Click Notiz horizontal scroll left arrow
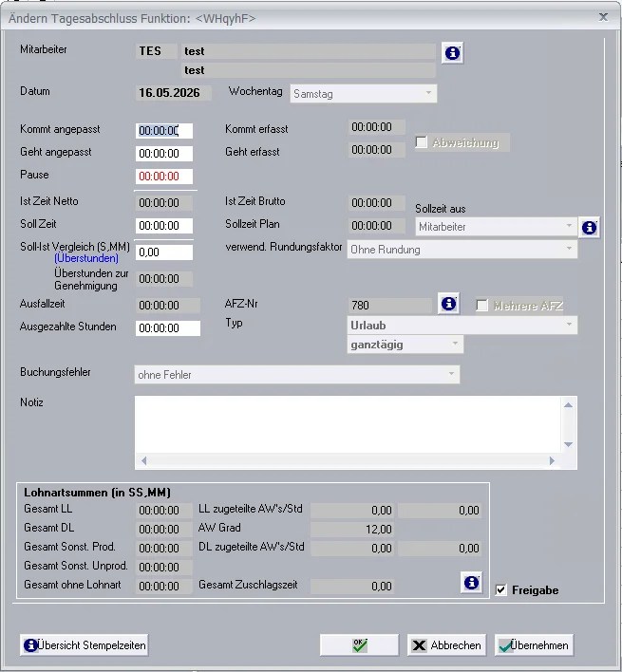Screen dimensions: 622x672 (144, 460)
